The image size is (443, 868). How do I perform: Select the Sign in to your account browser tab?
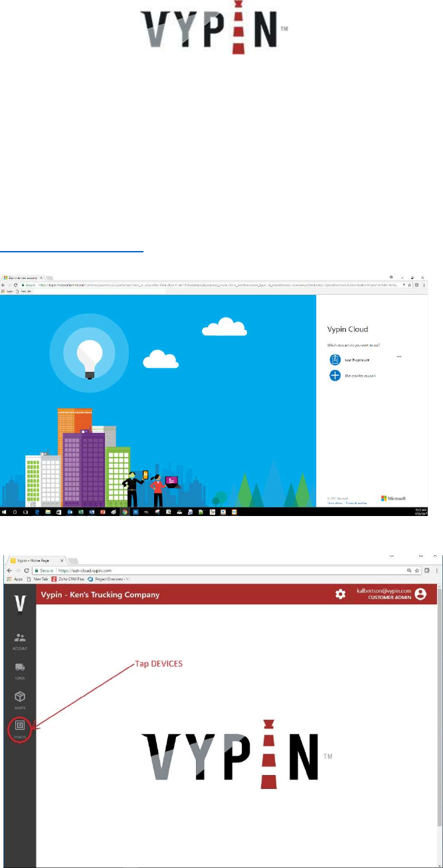coord(24,277)
